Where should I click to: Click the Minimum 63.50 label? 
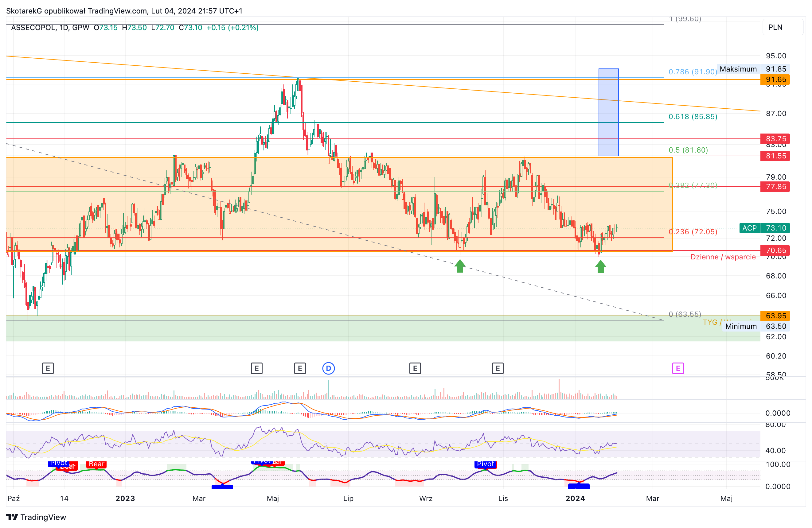(x=756, y=326)
